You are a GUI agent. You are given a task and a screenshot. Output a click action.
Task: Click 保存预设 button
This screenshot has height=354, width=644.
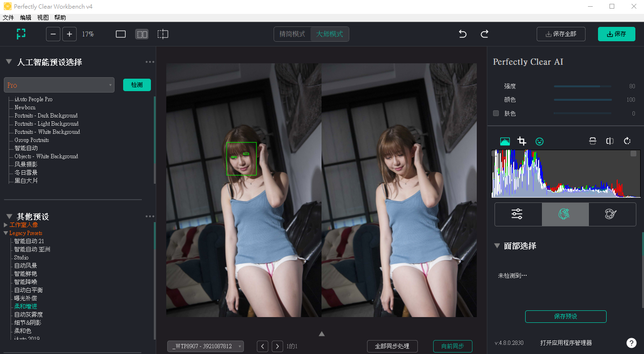coord(566,317)
